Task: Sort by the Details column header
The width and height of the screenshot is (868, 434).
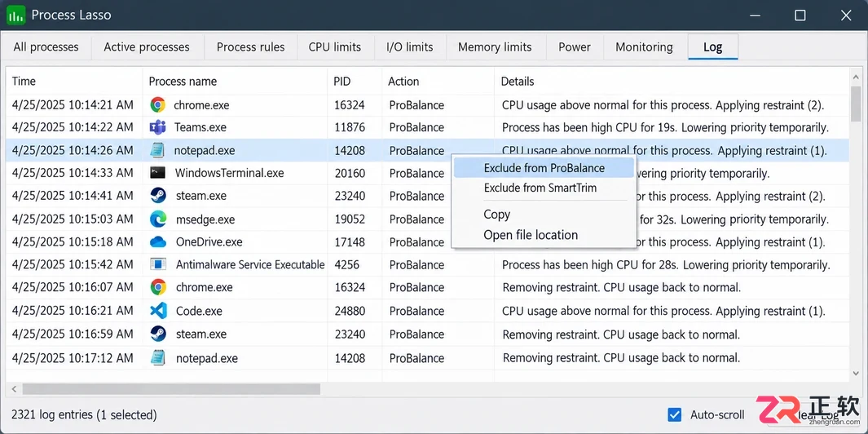Action: (x=671, y=82)
